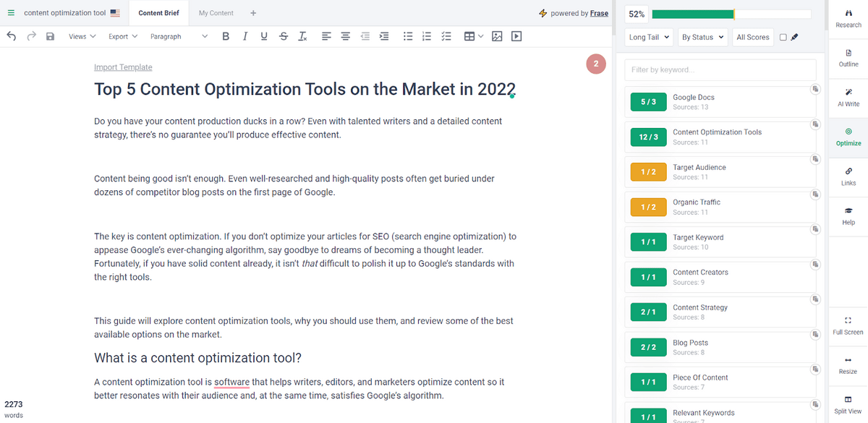Viewport: 868px width, 423px height.
Task: Click the undo arrow icon
Action: pyautogui.click(x=11, y=36)
